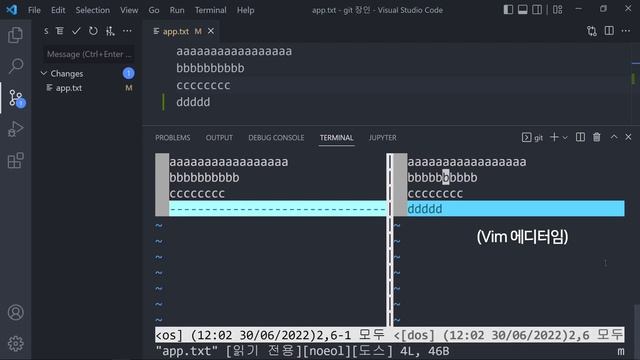Click the 'dddddd' line in the editor
The image size is (640, 360).
click(193, 102)
